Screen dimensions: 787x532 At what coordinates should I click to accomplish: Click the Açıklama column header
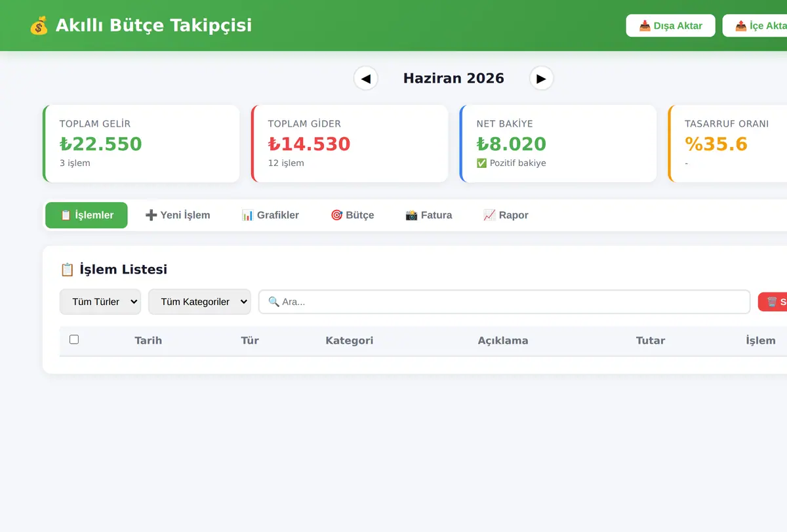point(503,340)
